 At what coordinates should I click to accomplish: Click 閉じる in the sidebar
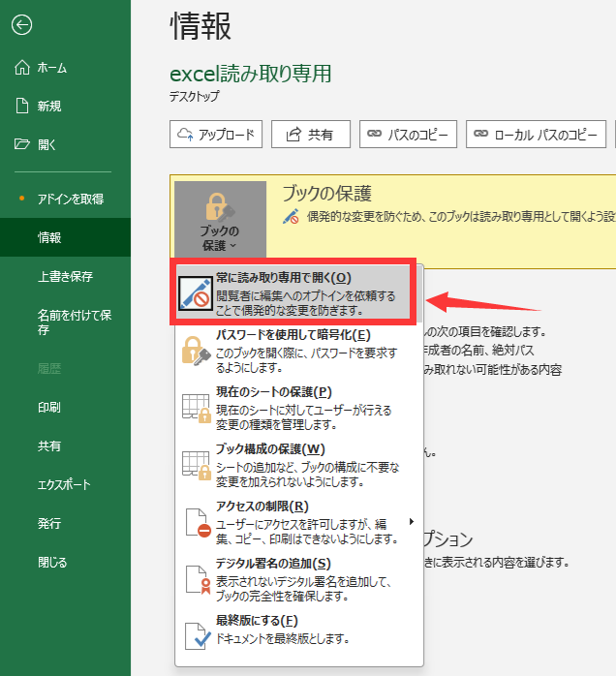(x=65, y=562)
